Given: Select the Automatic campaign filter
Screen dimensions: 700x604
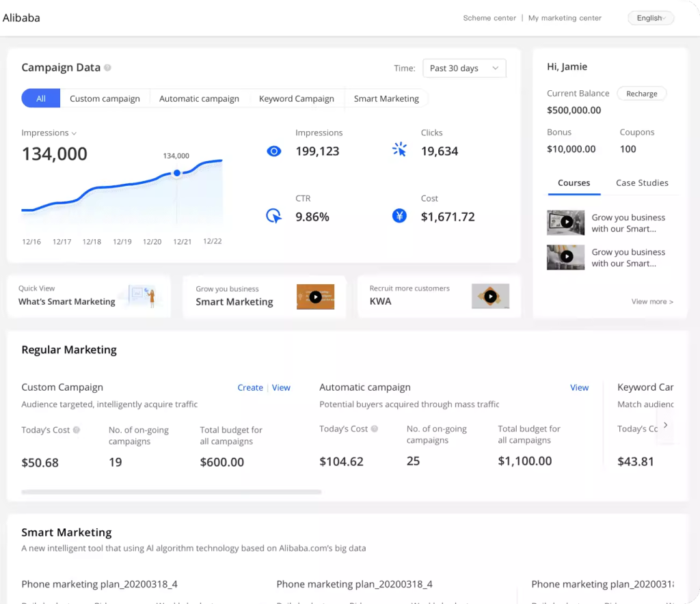Looking at the screenshot, I should pyautogui.click(x=199, y=98).
